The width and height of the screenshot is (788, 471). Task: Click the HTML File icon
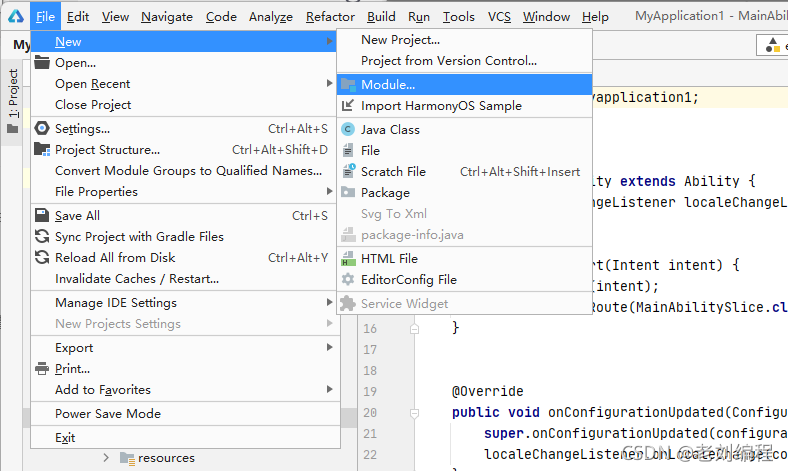[348, 258]
